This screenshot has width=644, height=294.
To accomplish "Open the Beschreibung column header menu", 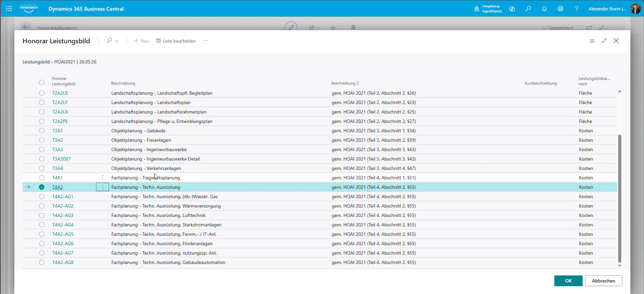I will [123, 83].
